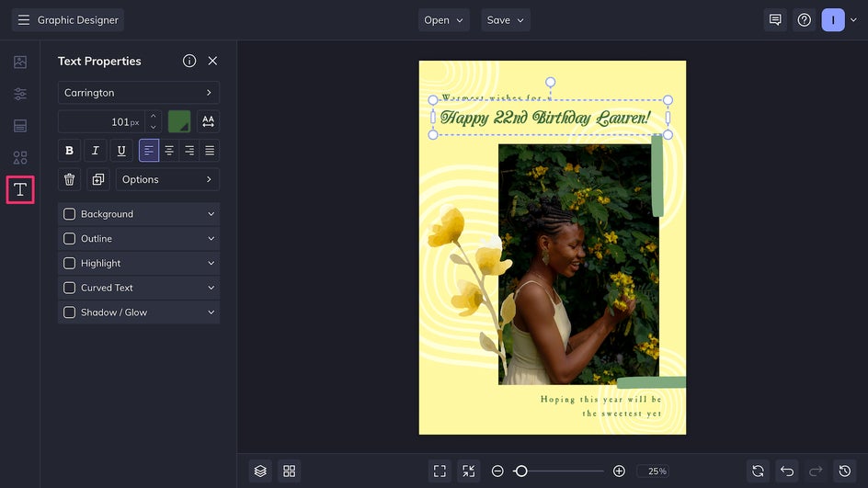
Task: Enable the Shadow / Glow checkbox
Action: click(69, 312)
